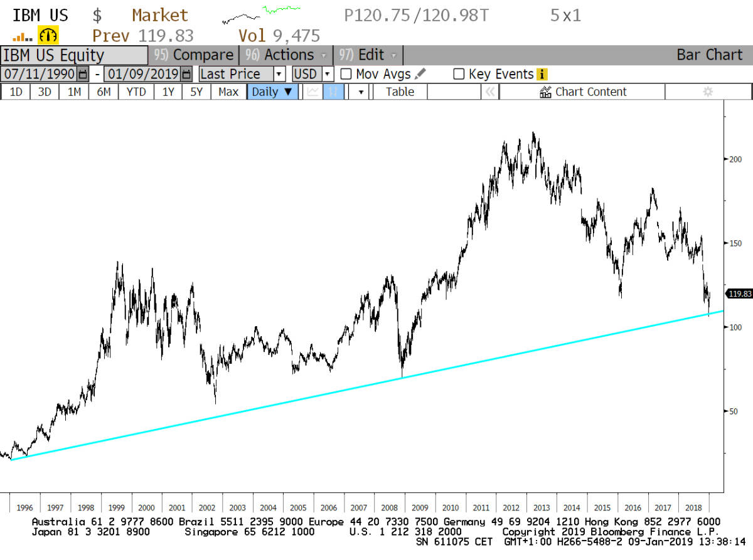Expand chart style dropdown arrow beside bar icon

click(360, 92)
